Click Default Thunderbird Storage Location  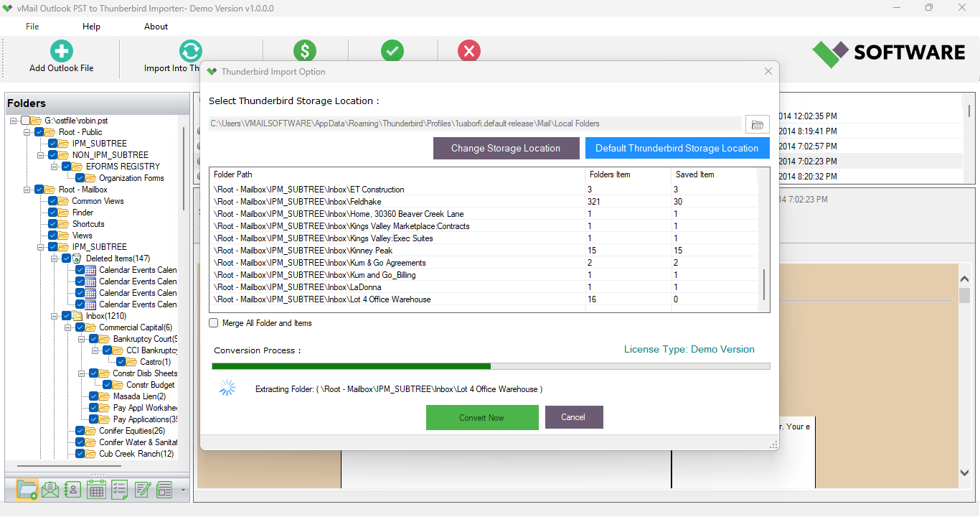click(x=677, y=148)
